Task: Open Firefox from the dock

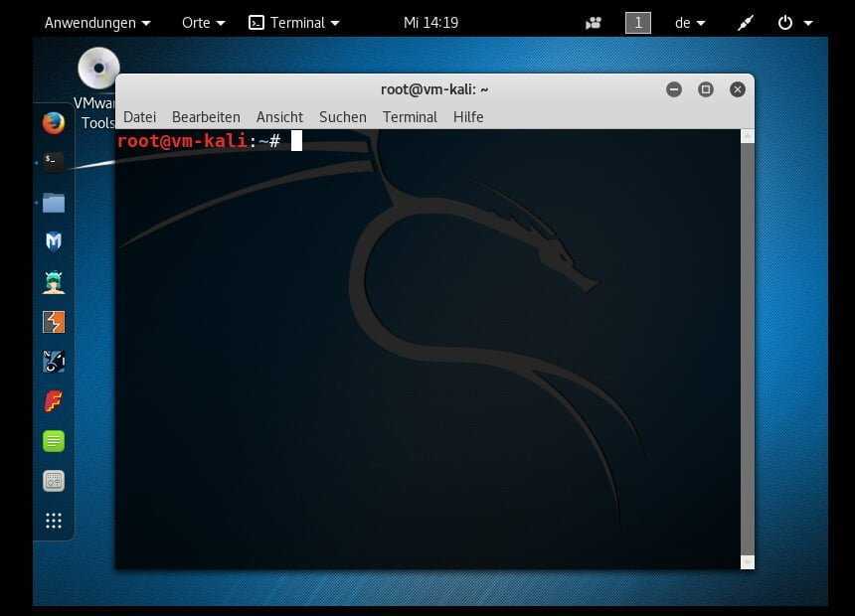Action: click(x=54, y=123)
